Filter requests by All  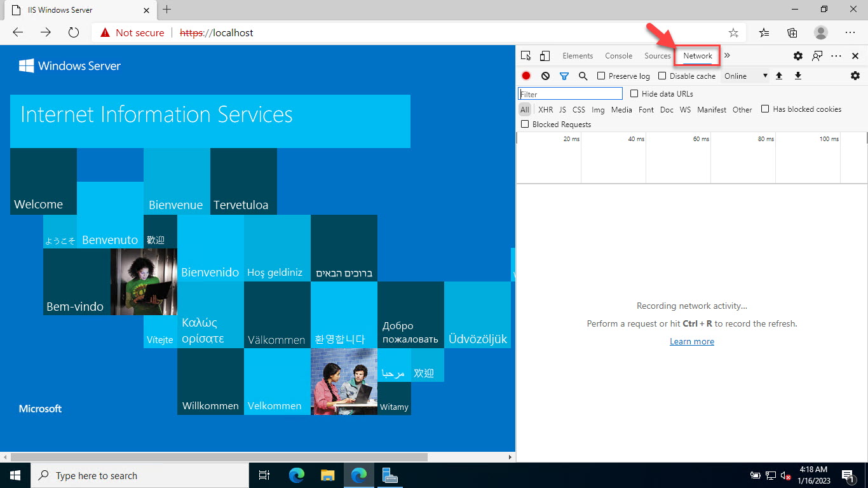[524, 109]
